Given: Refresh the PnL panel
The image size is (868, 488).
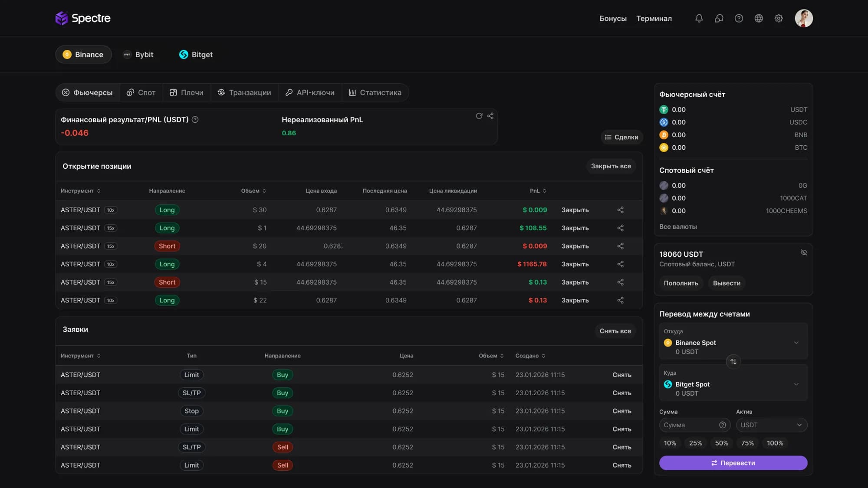Looking at the screenshot, I should 479,116.
